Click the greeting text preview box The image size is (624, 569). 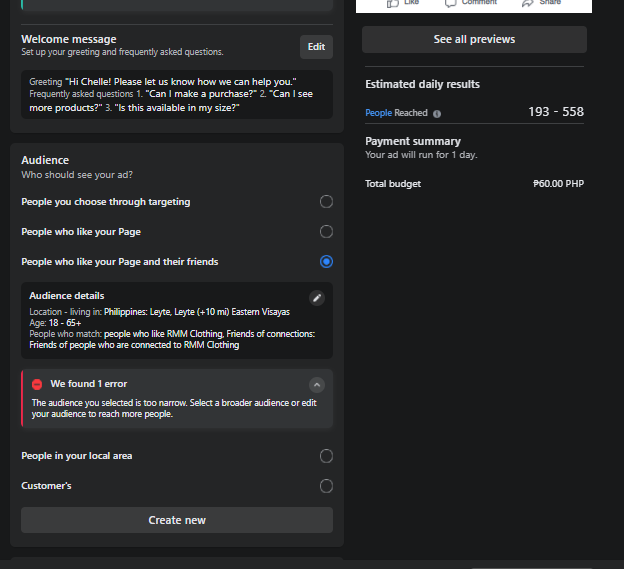click(176, 94)
